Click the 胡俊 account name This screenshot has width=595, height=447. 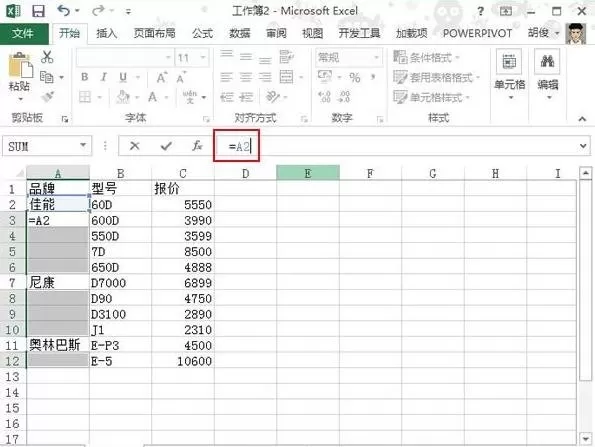pos(538,33)
